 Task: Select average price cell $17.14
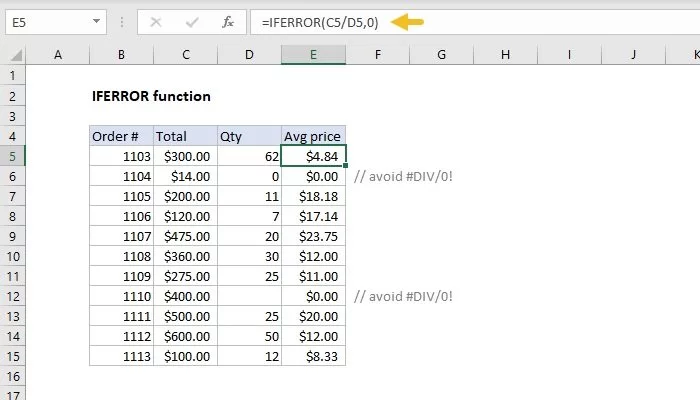pos(313,217)
